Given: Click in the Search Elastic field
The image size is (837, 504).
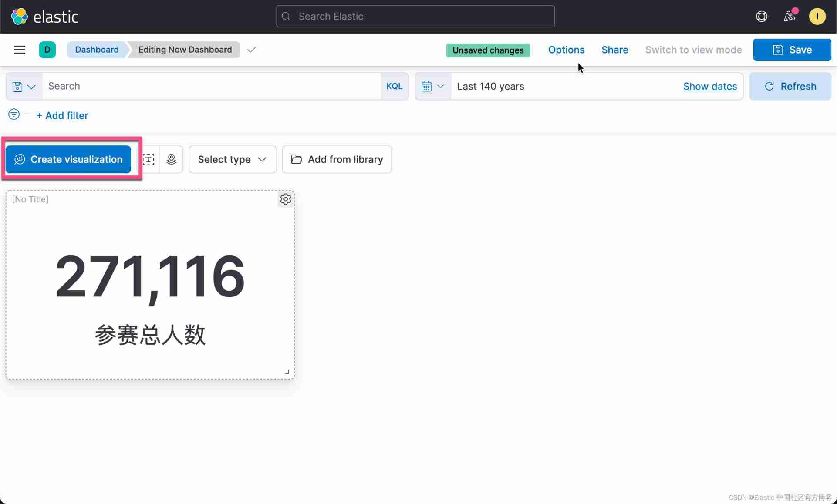Looking at the screenshot, I should (x=415, y=17).
